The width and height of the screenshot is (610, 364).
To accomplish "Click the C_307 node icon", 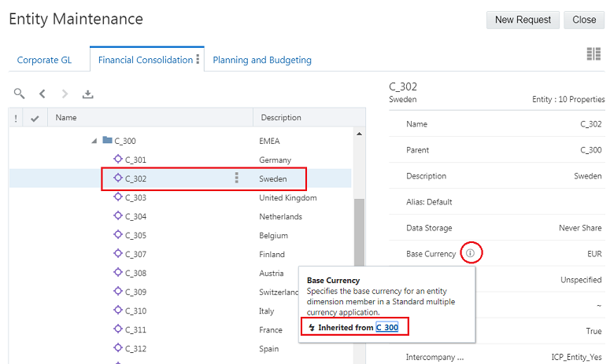I will click(x=118, y=253).
